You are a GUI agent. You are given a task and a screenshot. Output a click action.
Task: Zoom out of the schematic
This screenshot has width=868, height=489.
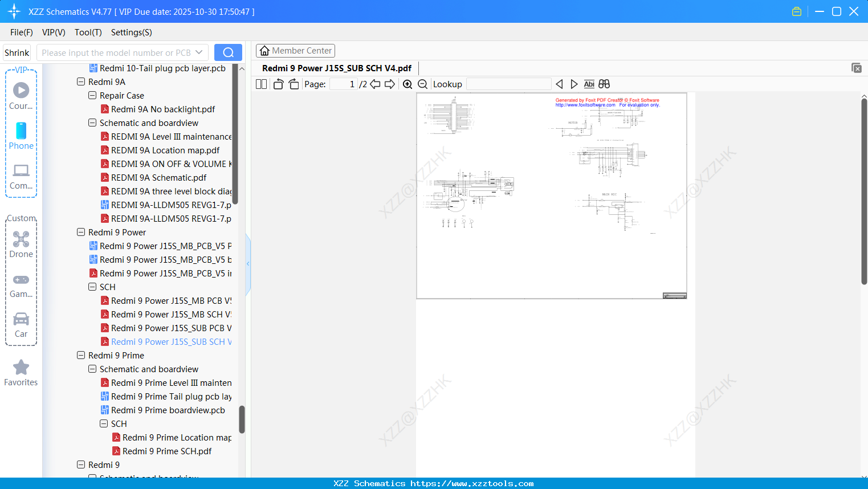pyautogui.click(x=422, y=84)
